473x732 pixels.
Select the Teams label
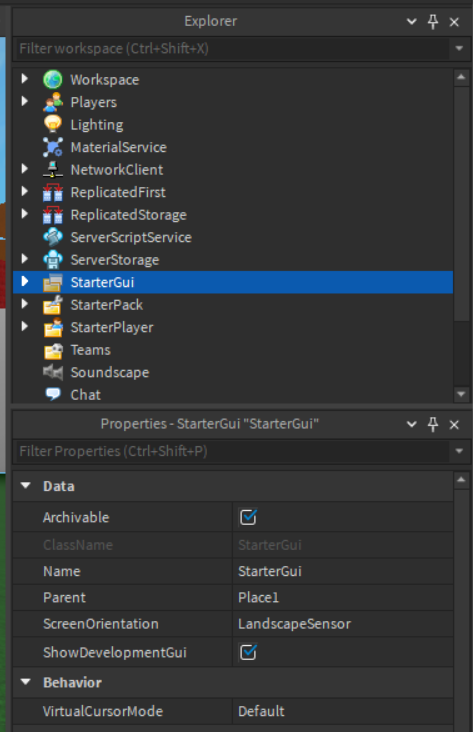91,350
